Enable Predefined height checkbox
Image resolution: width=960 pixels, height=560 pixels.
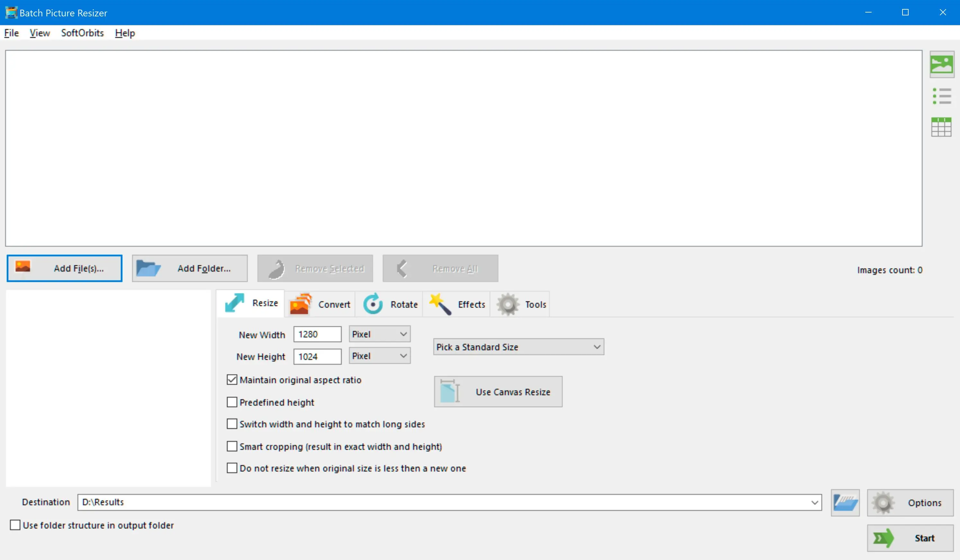coord(232,402)
